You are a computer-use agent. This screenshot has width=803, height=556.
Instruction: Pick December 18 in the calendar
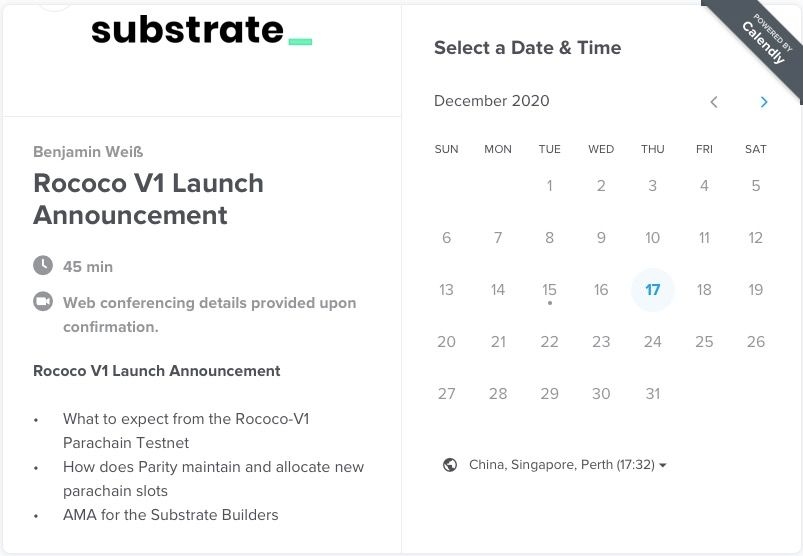(x=704, y=290)
